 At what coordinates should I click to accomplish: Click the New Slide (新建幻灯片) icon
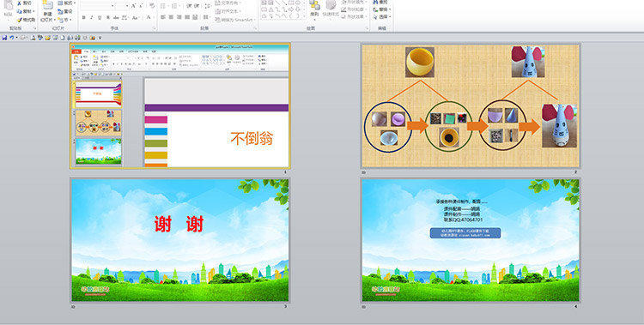pyautogui.click(x=47, y=5)
